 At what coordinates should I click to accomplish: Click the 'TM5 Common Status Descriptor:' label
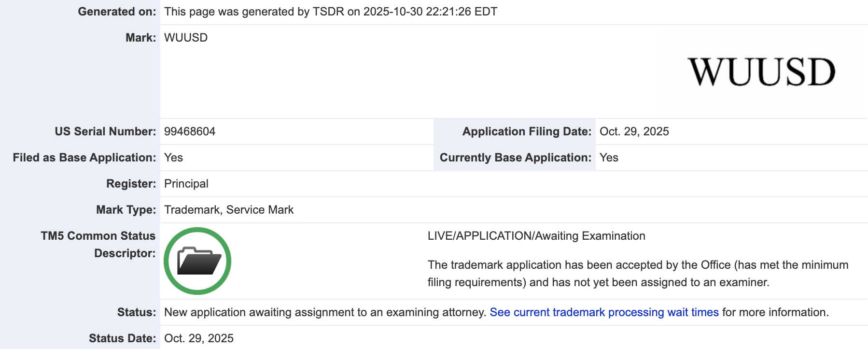(98, 245)
